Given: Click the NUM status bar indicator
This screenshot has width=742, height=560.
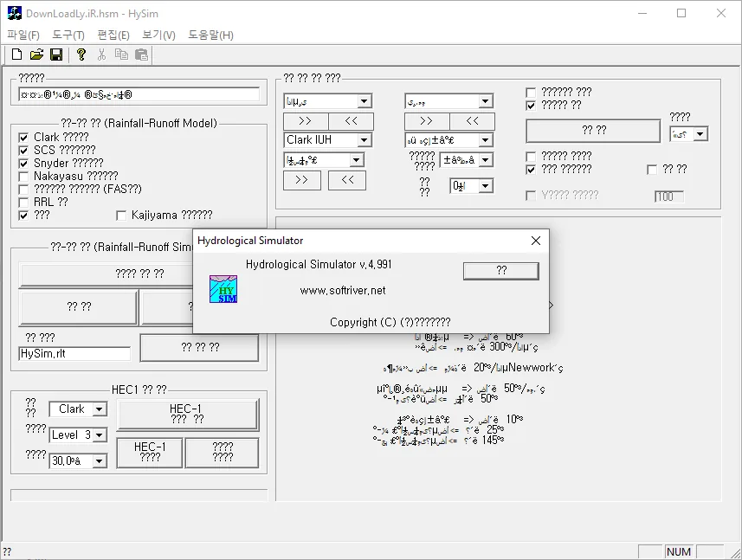Looking at the screenshot, I should (679, 552).
